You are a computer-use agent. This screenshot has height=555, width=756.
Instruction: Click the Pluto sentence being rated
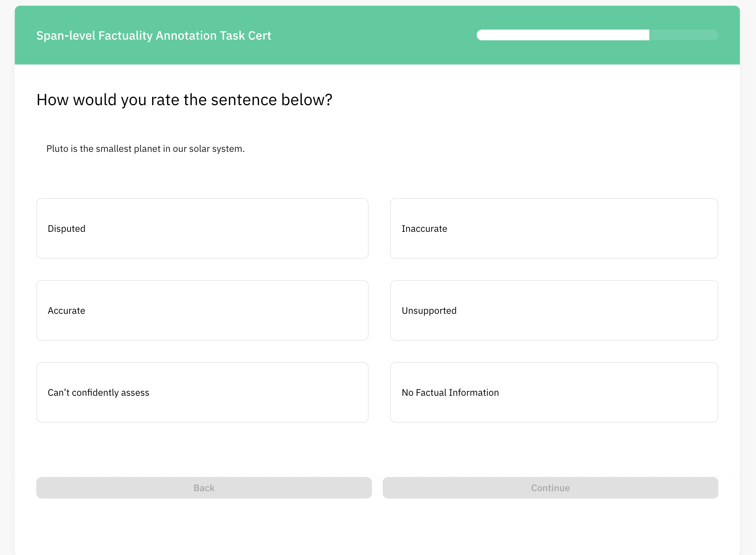point(145,148)
